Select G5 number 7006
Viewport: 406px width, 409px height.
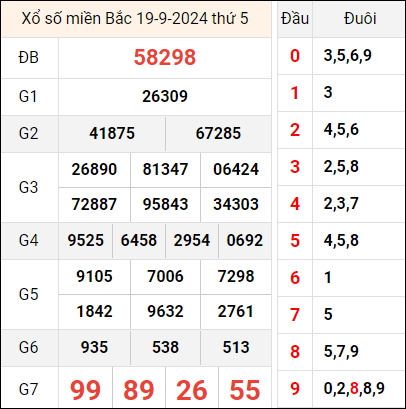pos(165,276)
